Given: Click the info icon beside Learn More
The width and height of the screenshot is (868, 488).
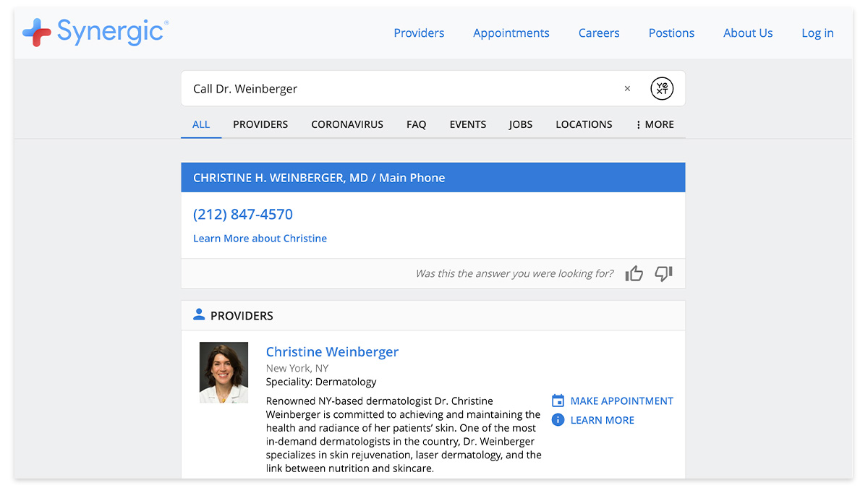Looking at the screenshot, I should (x=558, y=420).
